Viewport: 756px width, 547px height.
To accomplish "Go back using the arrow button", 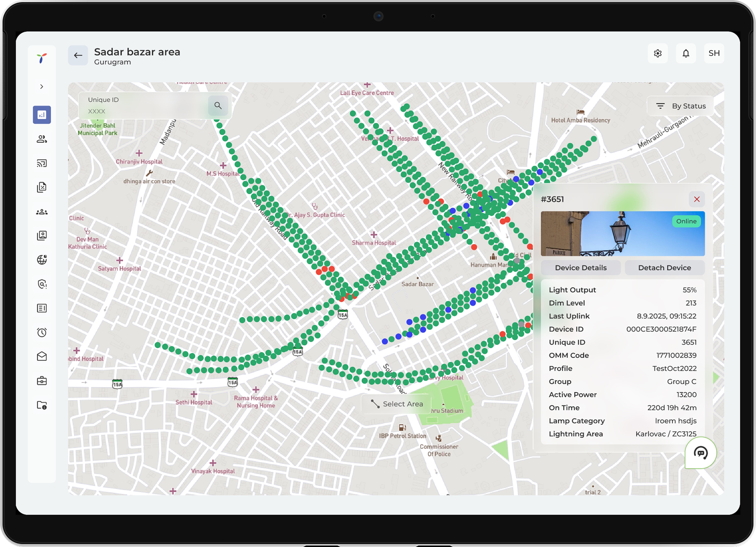I will 78,55.
